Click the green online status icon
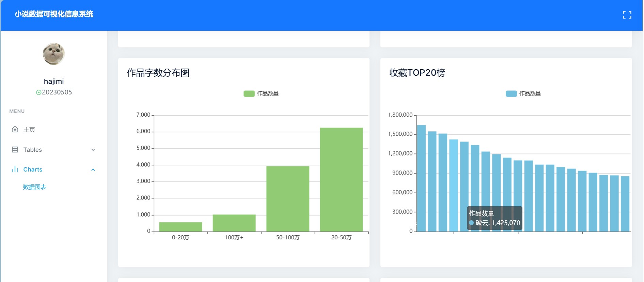 pyautogui.click(x=38, y=92)
